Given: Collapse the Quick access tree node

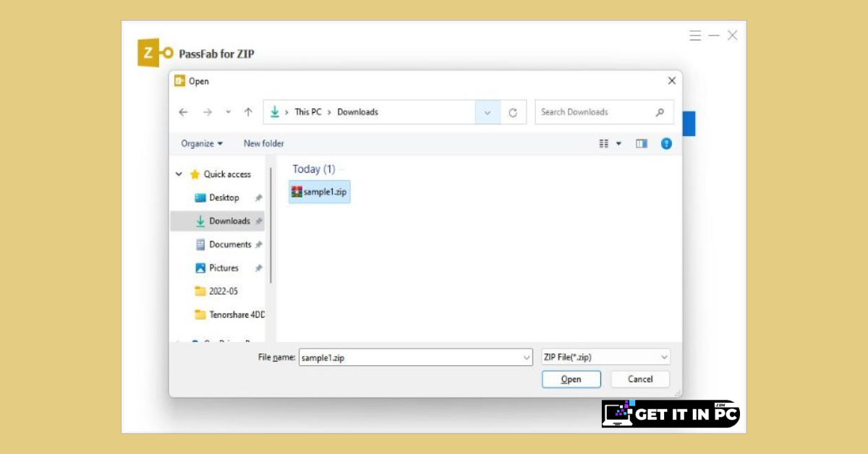Looking at the screenshot, I should [x=179, y=174].
